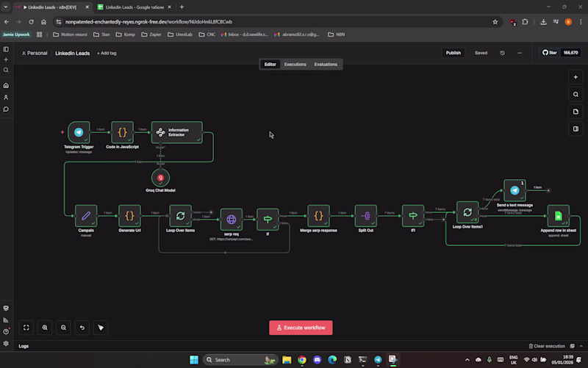Show hidden system tray icons
Screen dimensions: 588x368
coord(467,360)
